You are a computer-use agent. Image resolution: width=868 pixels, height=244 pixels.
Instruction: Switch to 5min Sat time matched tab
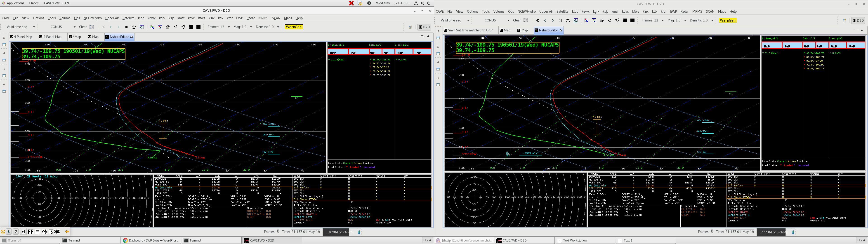pyautogui.click(x=468, y=30)
